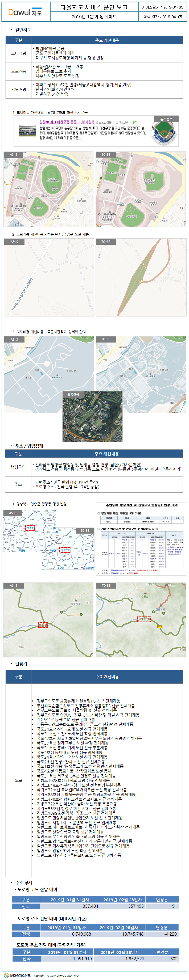The image size is (189, 980).
Task: Click the share icon beside the 2019.03.04 news date
Action: pyautogui.click(x=134, y=122)
